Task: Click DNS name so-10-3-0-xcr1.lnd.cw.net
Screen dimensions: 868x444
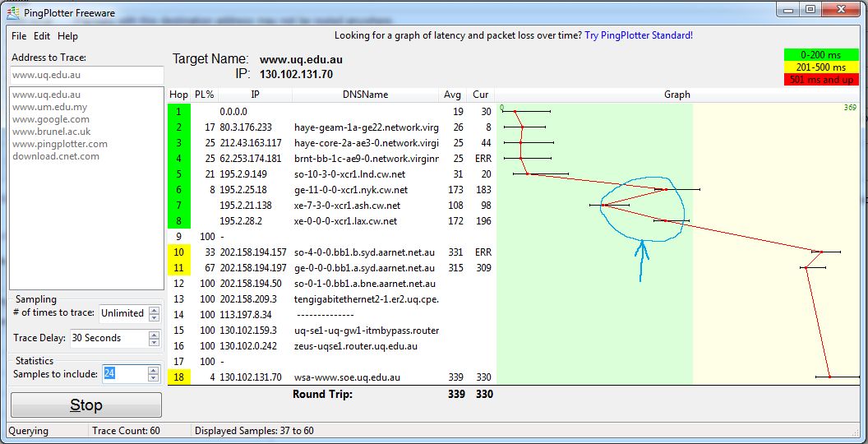Action: (x=350, y=174)
